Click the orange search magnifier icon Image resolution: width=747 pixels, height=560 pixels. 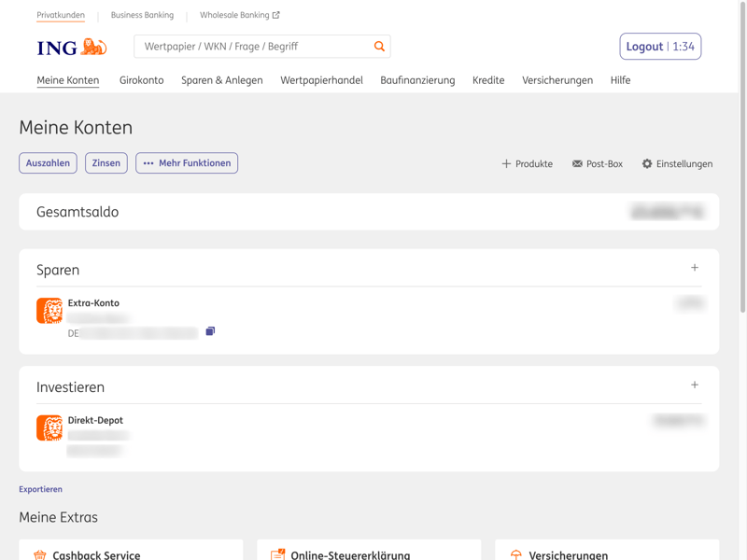coord(379,46)
